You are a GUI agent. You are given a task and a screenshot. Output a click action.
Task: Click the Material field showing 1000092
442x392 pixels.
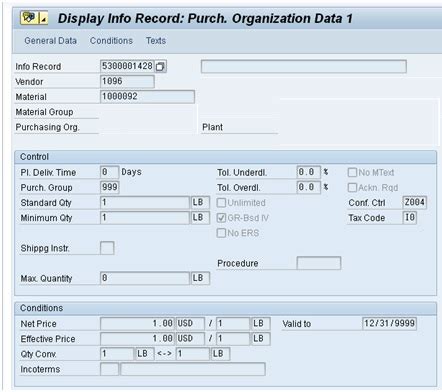147,97
